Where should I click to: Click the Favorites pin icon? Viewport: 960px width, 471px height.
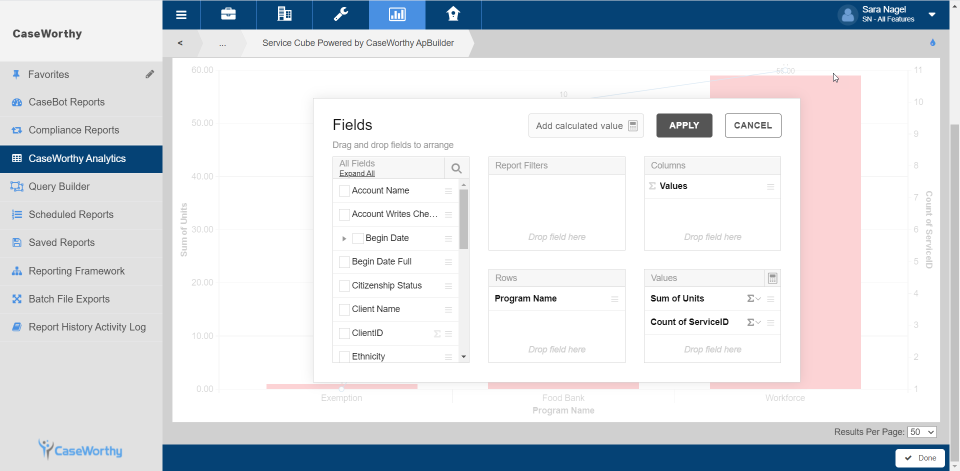(x=17, y=74)
